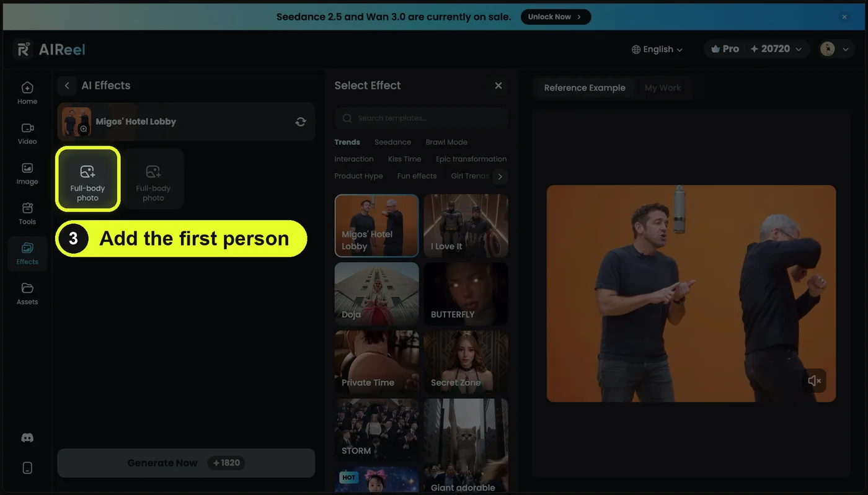Select the Seedance category tab

coord(392,142)
